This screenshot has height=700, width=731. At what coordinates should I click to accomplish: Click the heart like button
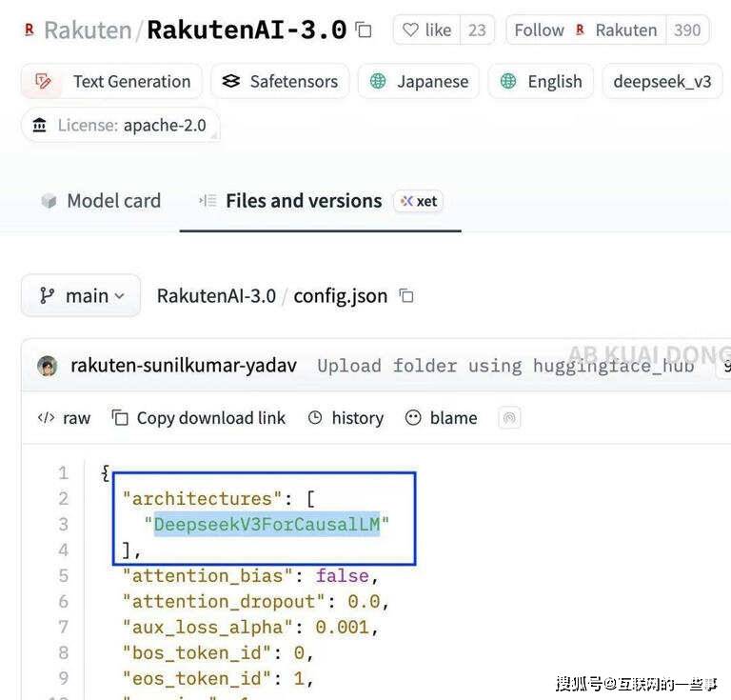pyautogui.click(x=426, y=30)
